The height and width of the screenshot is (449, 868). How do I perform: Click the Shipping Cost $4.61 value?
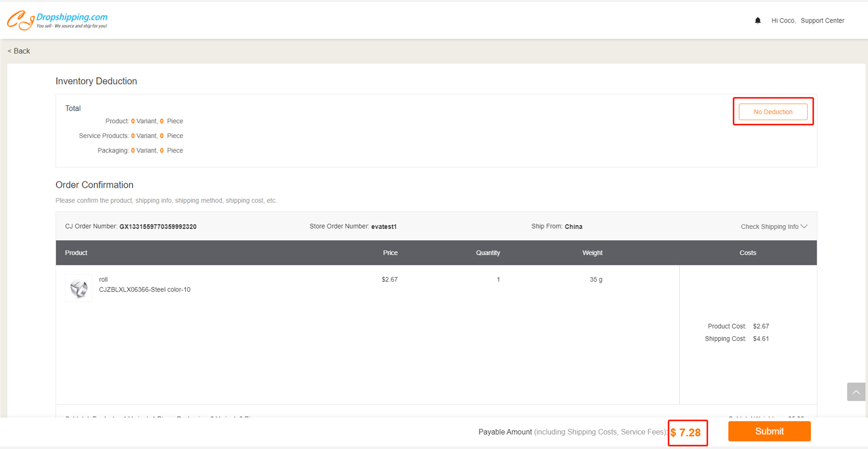click(761, 339)
